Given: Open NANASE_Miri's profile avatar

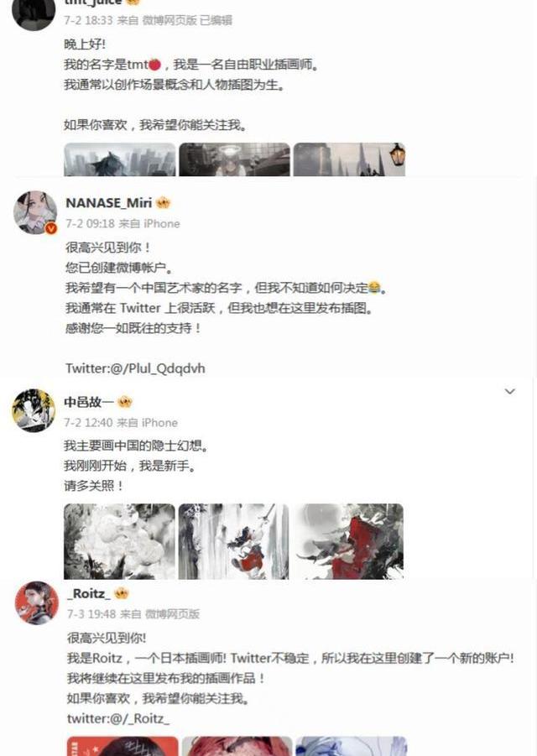Looking at the screenshot, I should [x=34, y=212].
